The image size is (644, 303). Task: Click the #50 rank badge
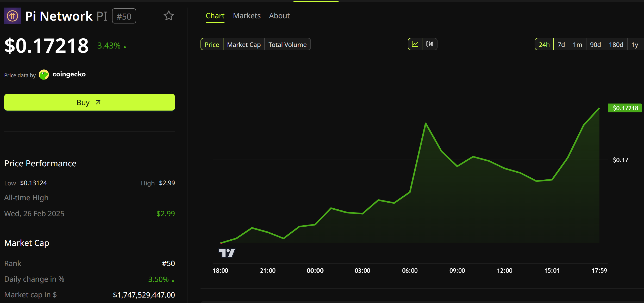click(124, 16)
